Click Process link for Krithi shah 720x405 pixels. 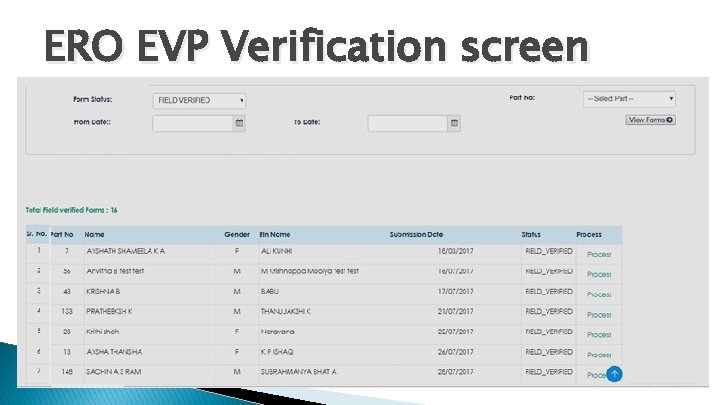(x=599, y=335)
